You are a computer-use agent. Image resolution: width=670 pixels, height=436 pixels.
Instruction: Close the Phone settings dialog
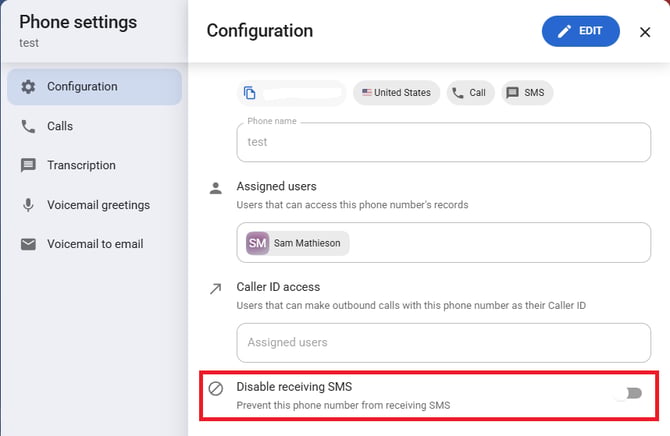(645, 32)
